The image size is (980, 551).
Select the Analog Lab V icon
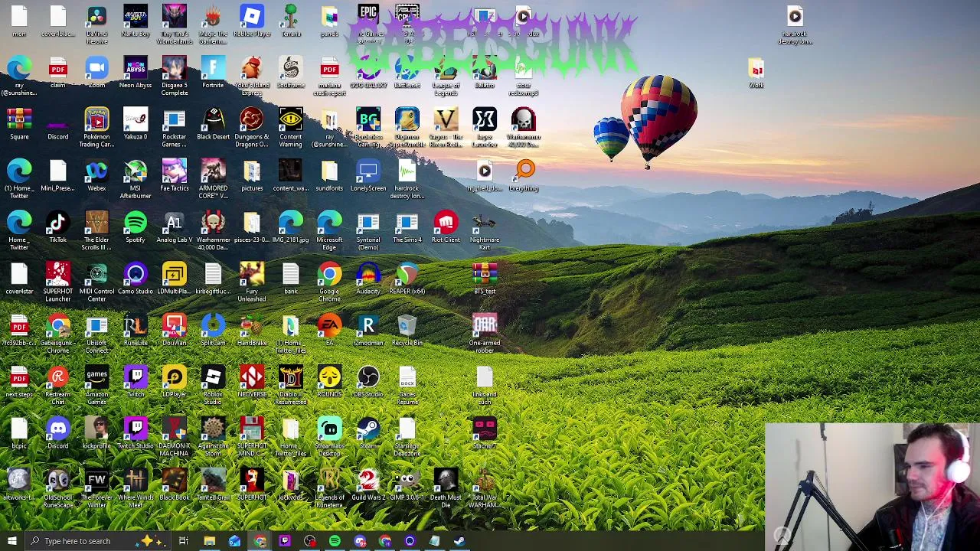pos(175,227)
